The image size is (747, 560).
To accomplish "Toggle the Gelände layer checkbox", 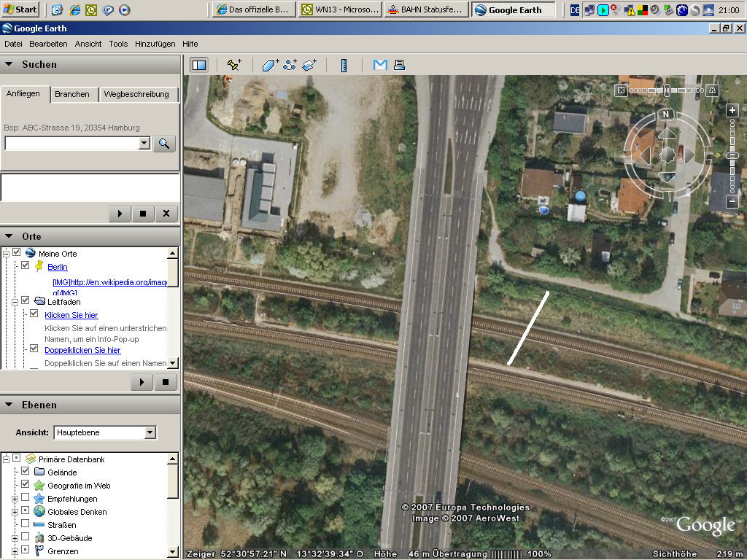I will (26, 471).
